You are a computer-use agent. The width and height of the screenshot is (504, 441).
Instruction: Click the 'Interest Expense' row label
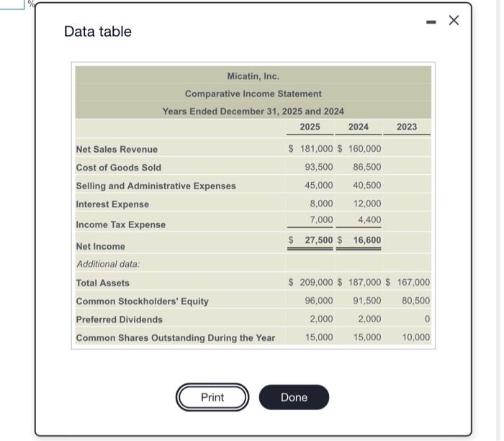pyautogui.click(x=112, y=204)
